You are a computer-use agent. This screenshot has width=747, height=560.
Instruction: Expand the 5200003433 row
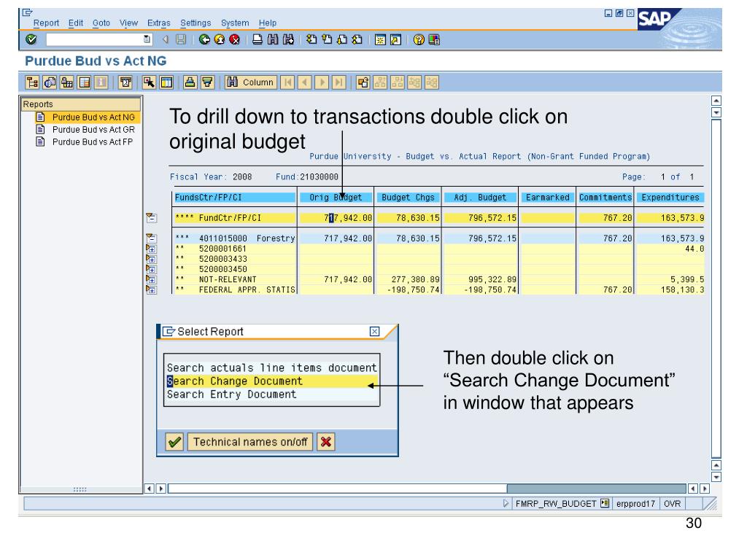tap(151, 259)
